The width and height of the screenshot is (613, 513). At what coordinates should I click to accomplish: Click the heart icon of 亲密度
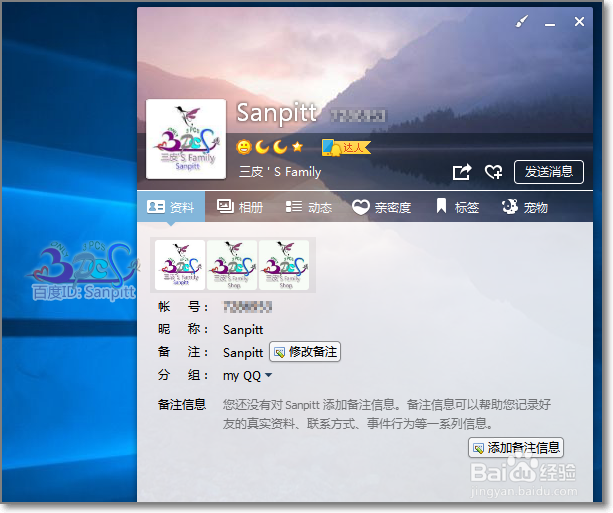(x=360, y=207)
